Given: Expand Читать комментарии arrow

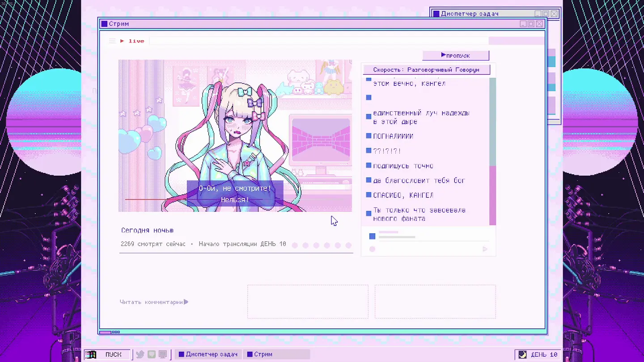Looking at the screenshot, I should tap(186, 302).
